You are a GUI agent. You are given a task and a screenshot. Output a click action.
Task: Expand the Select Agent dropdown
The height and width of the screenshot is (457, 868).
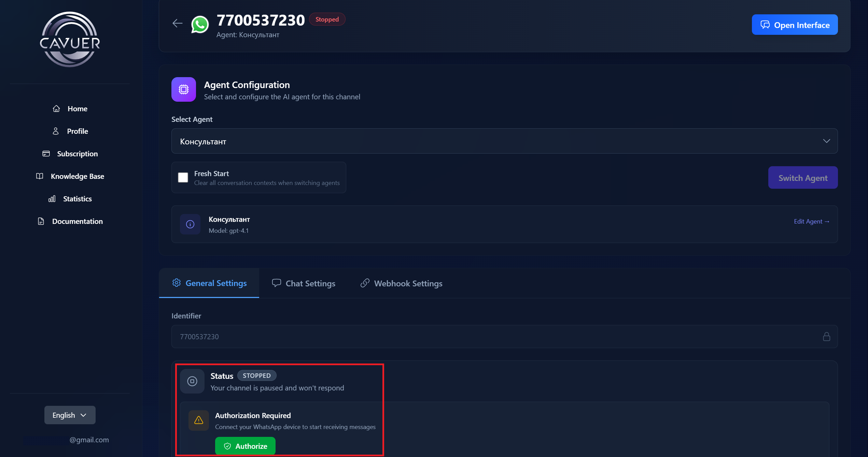(x=504, y=141)
